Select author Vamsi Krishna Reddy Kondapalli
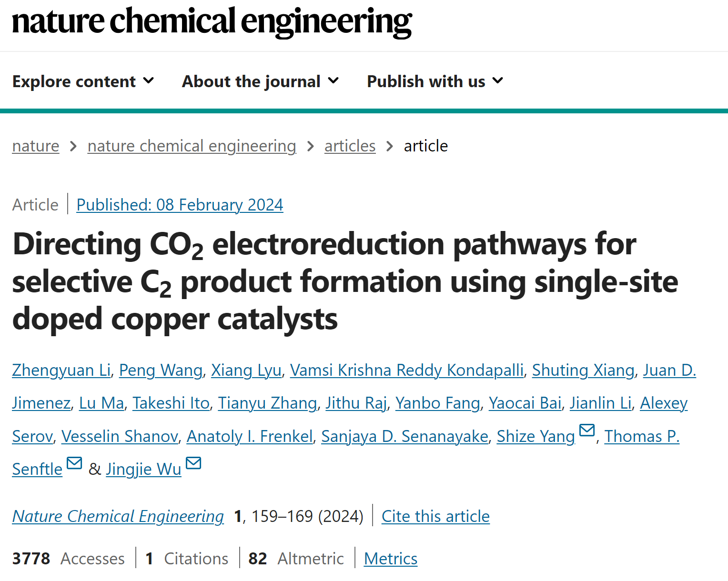Screen dimensions: 728x581 (407, 370)
